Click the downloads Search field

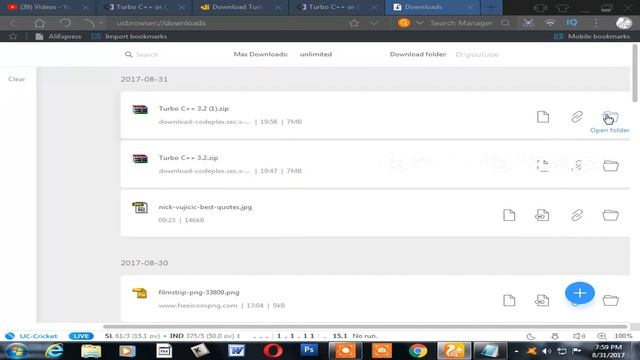(x=147, y=54)
